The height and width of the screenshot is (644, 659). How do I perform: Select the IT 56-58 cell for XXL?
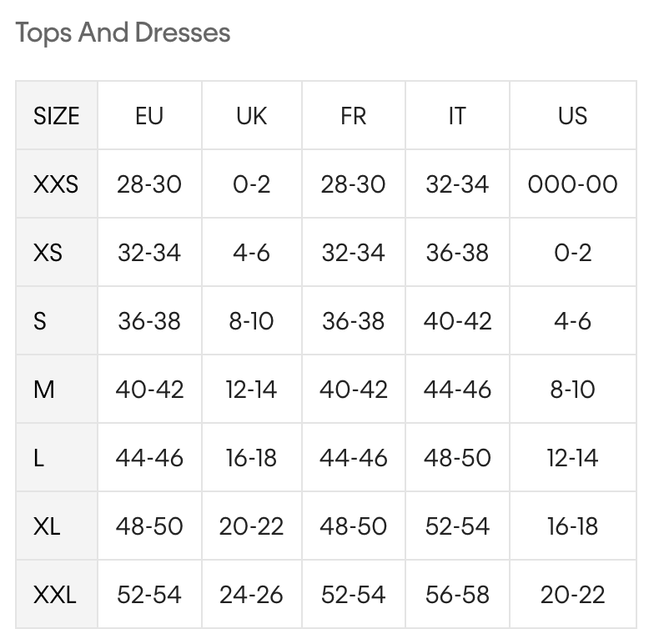[x=456, y=595]
